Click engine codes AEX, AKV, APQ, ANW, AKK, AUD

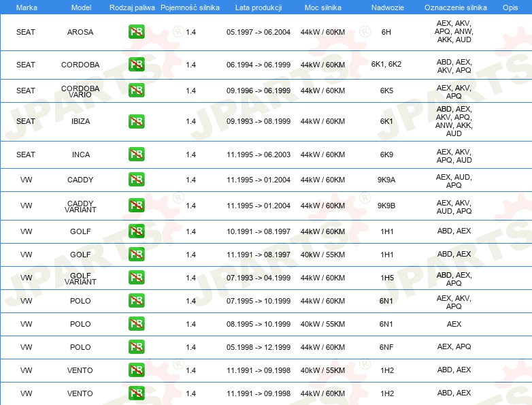click(x=454, y=31)
